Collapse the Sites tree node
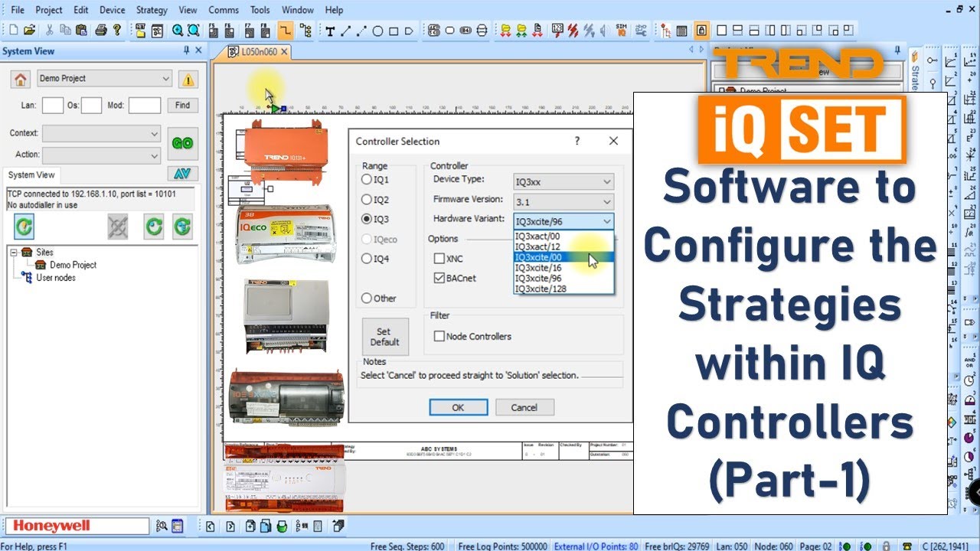This screenshot has width=980, height=551. tap(13, 252)
